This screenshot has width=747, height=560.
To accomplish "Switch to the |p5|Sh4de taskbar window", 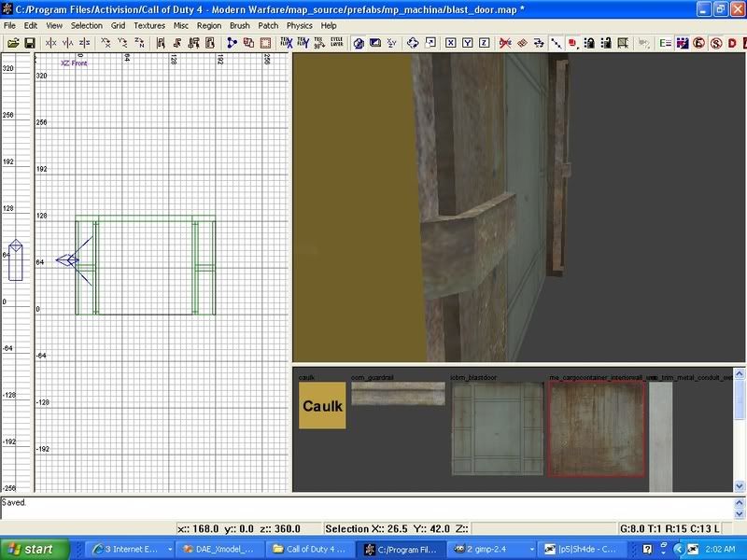I will tap(582, 549).
